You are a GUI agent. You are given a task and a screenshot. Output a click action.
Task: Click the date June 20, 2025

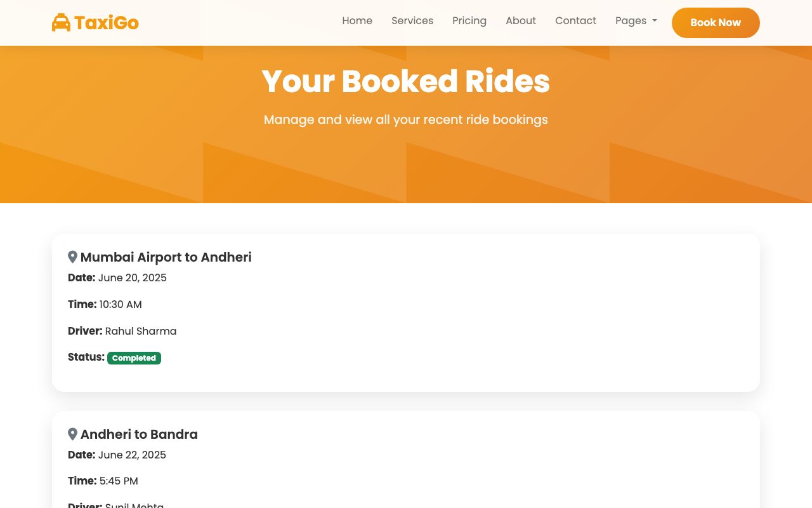[x=133, y=277]
